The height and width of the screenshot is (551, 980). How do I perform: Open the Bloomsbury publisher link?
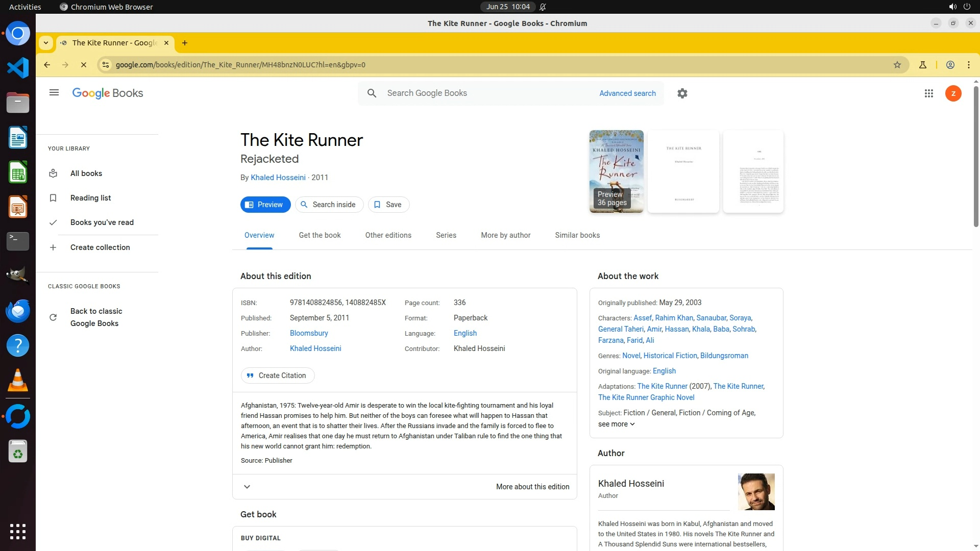pos(309,333)
